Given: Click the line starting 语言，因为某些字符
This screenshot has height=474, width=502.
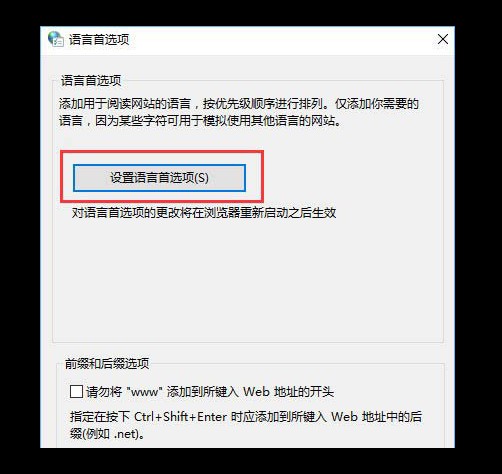Looking at the screenshot, I should (200, 121).
